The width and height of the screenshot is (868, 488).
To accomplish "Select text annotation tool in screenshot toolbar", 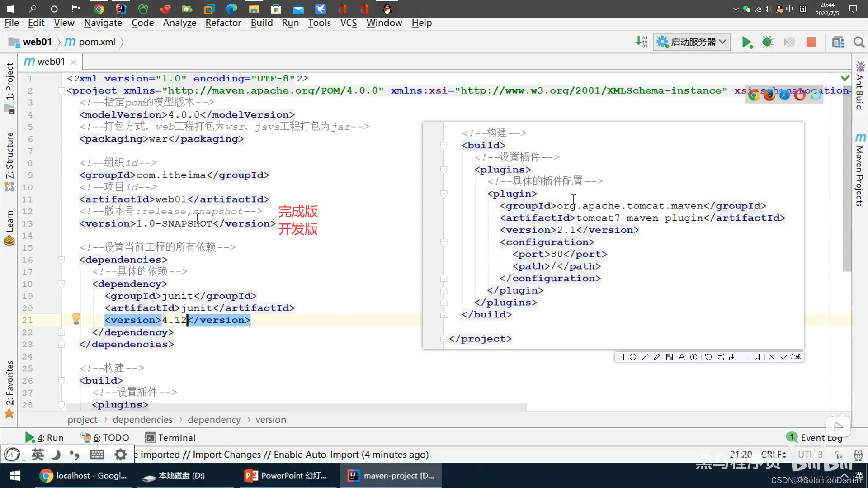I will (x=682, y=357).
